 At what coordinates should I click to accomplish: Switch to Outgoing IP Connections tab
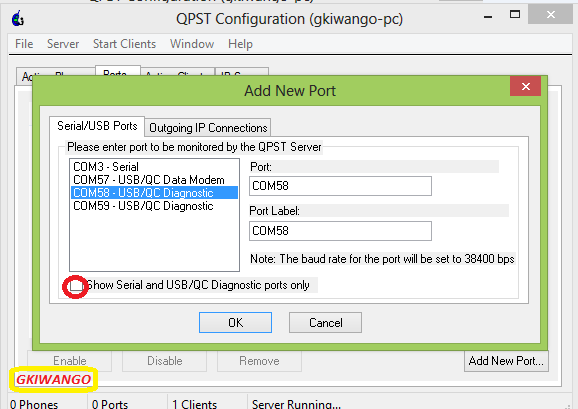pyautogui.click(x=208, y=128)
